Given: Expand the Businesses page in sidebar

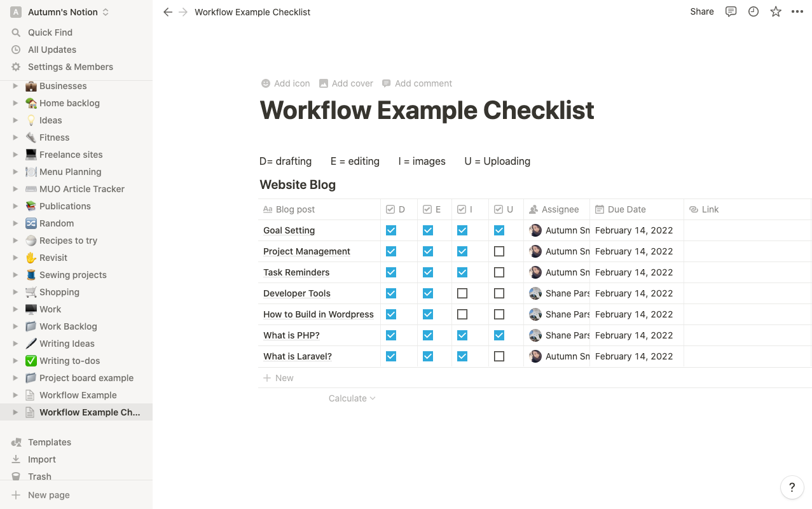Looking at the screenshot, I should [x=15, y=86].
